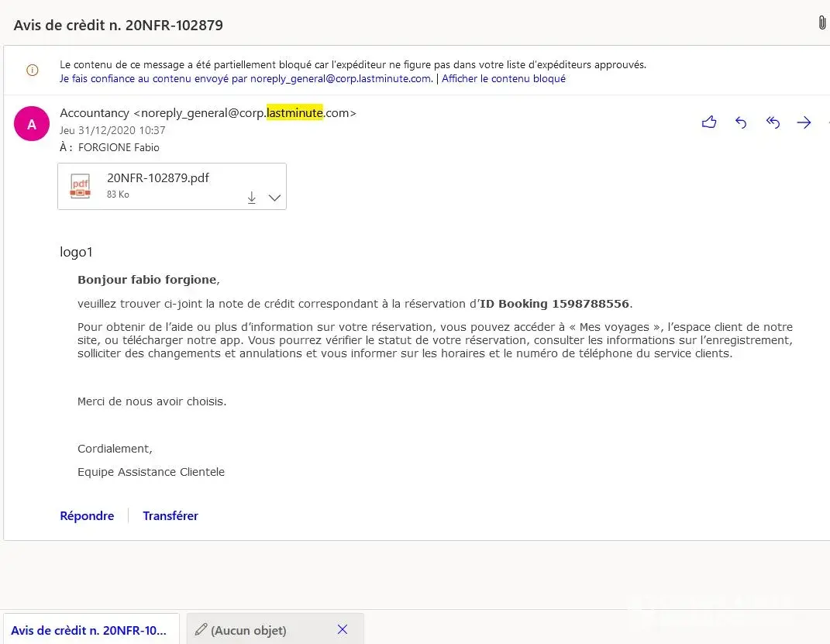The image size is (830, 644).
Task: Close the (Aucun objet) draft tab
Action: (343, 629)
